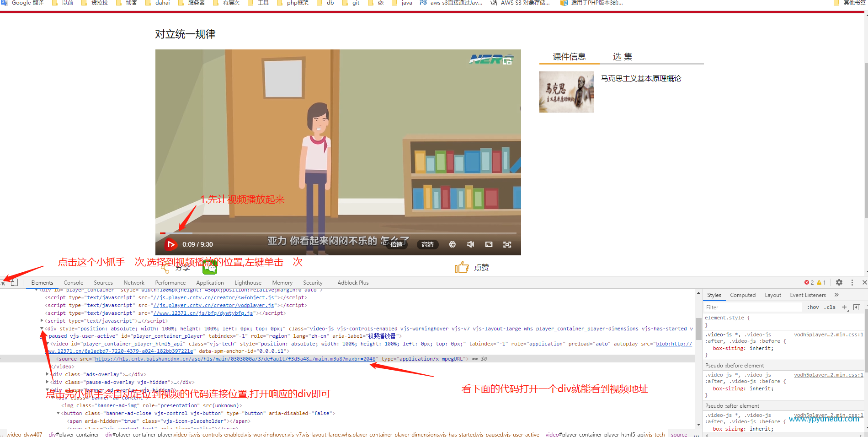
Task: Click the element.style rule block
Action: (783, 321)
